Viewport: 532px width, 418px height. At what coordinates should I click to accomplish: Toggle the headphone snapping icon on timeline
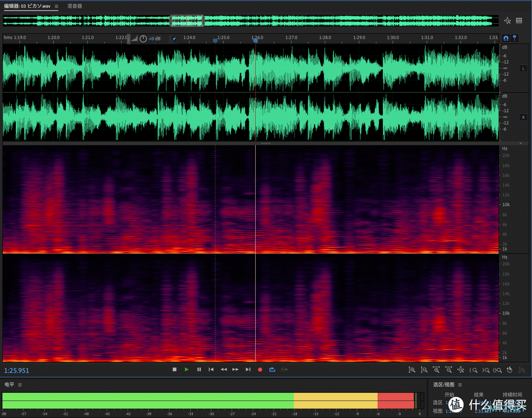point(506,38)
